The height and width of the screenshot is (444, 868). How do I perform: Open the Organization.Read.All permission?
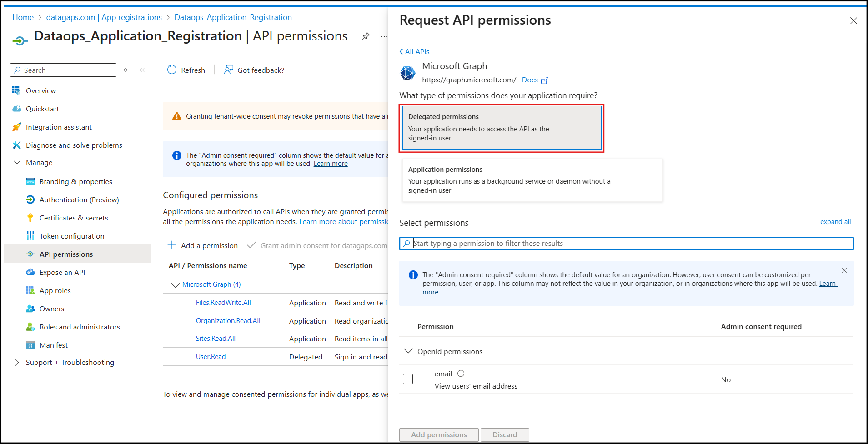(x=228, y=321)
